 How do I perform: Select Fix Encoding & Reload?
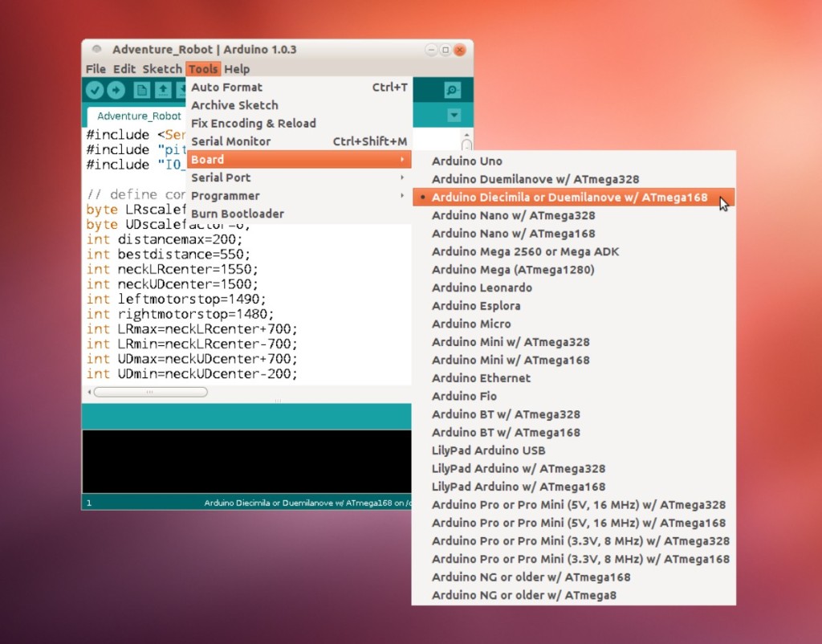point(299,123)
